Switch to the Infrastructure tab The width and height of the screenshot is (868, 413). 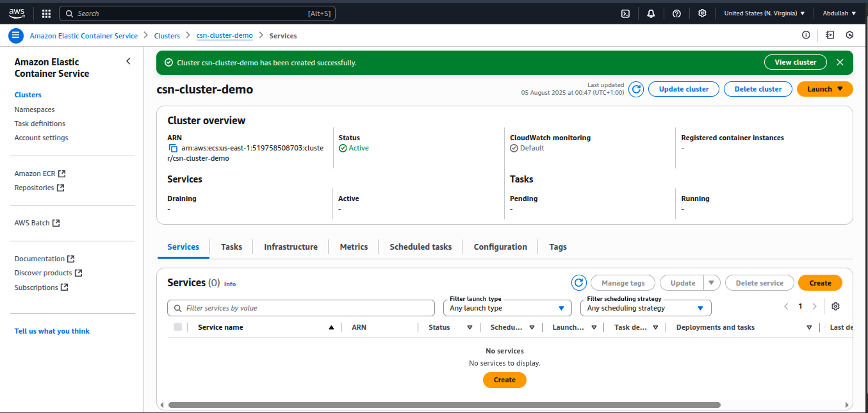coord(291,247)
